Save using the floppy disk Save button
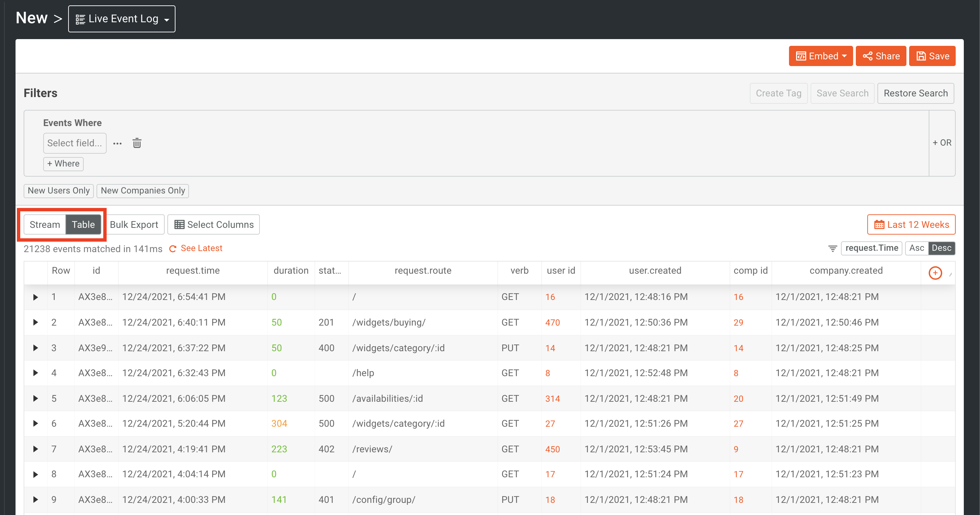Viewport: 980px width, 515px height. [x=932, y=56]
